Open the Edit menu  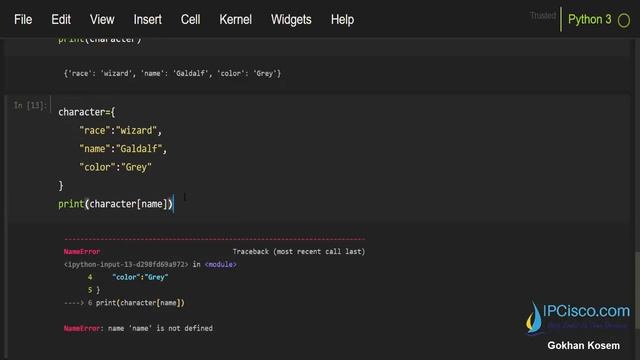61,20
